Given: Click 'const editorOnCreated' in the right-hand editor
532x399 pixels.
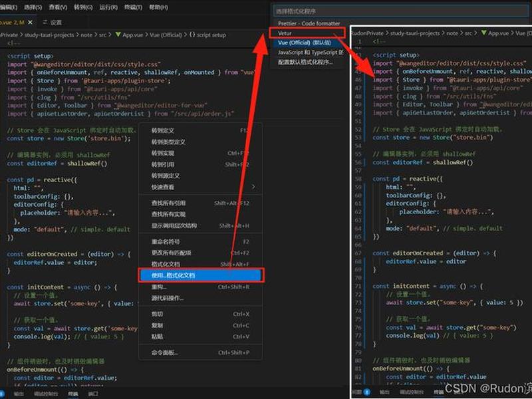Looking at the screenshot, I should pos(408,253).
